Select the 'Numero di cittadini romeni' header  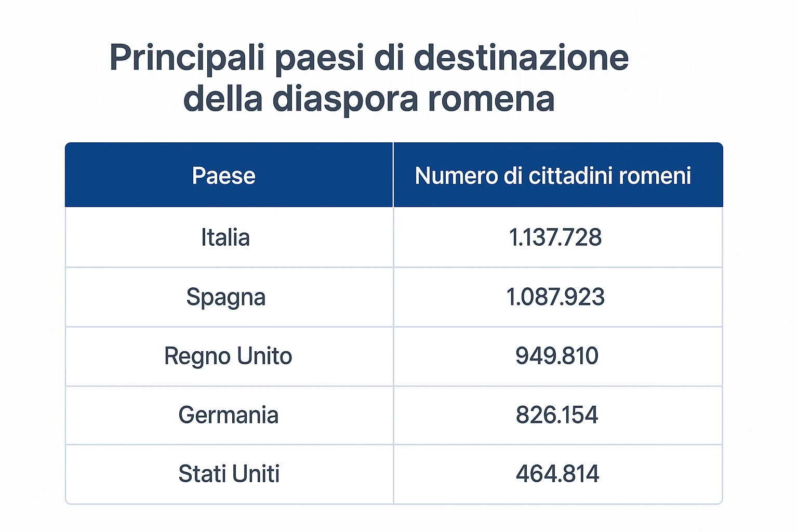tap(553, 176)
